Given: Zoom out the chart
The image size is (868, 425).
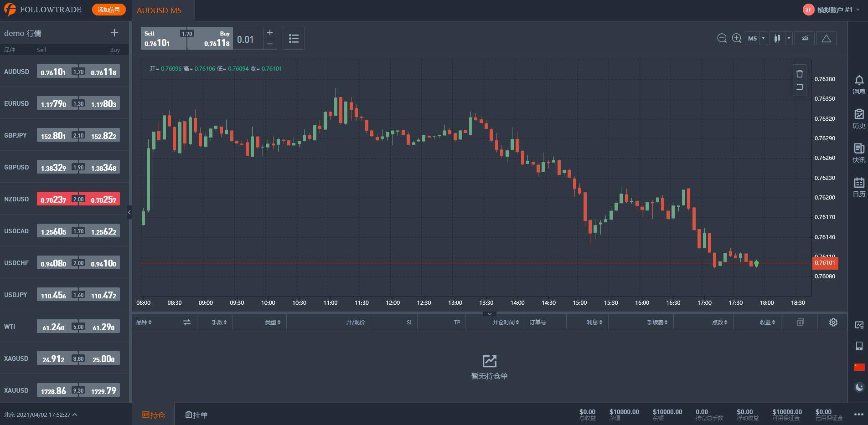Looking at the screenshot, I should coord(722,38).
